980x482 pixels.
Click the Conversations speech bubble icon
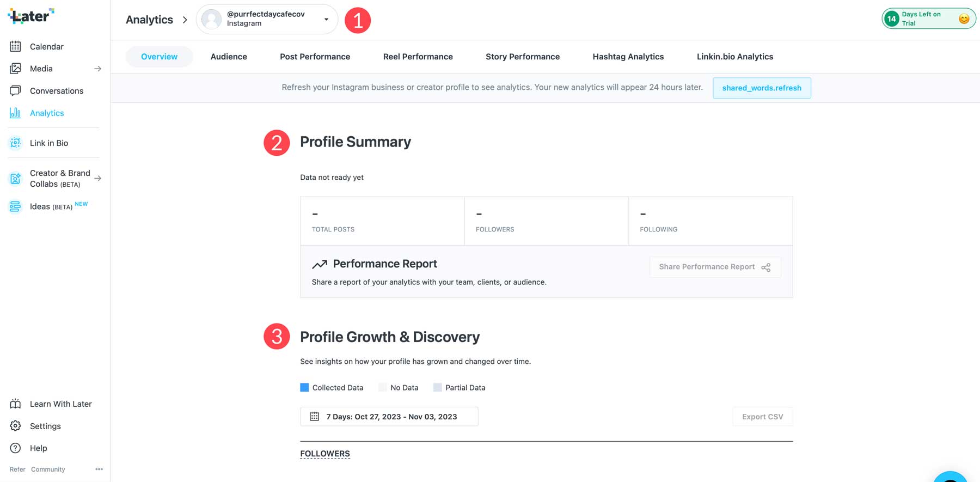click(15, 90)
